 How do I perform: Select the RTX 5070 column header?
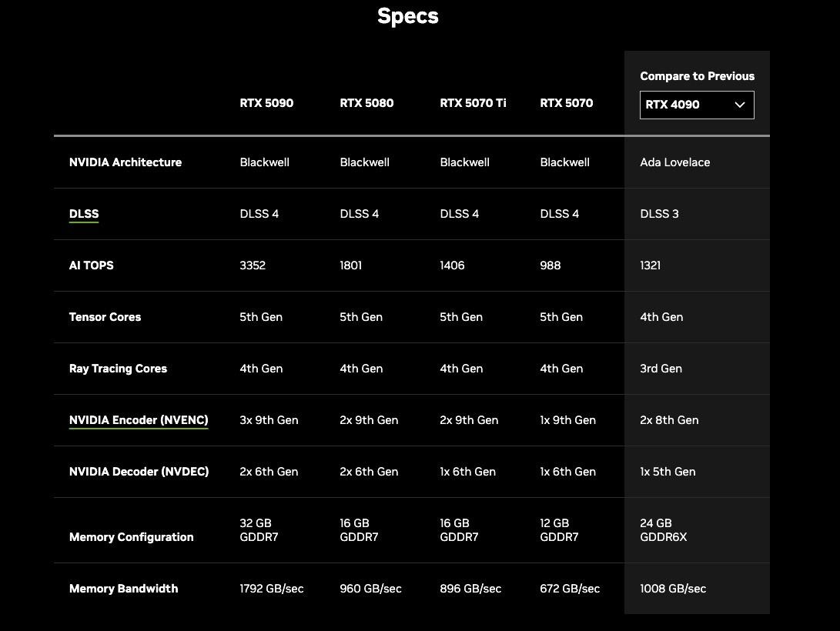(x=566, y=103)
